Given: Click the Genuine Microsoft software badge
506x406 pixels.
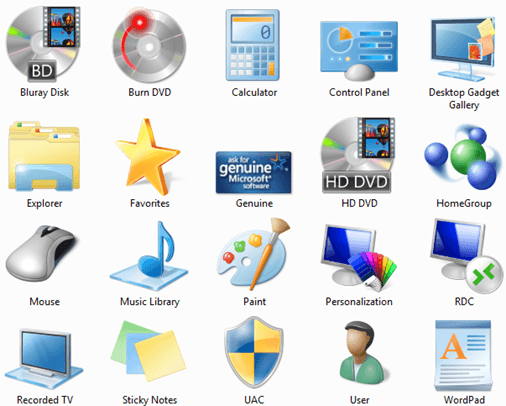Looking at the screenshot, I should click(254, 172).
